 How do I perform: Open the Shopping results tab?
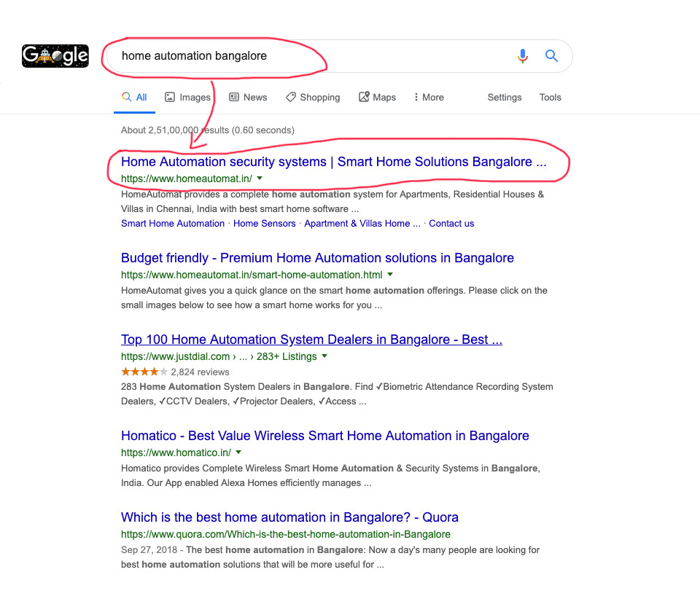click(313, 97)
